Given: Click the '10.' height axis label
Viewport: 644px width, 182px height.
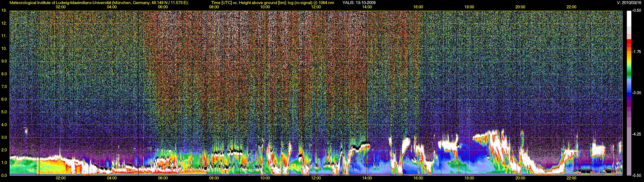Looking at the screenshot, I should pyautogui.click(x=4, y=48).
